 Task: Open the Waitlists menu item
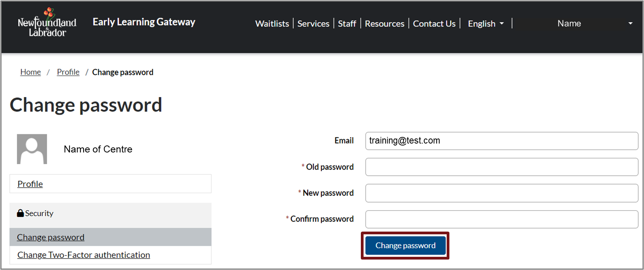point(272,24)
